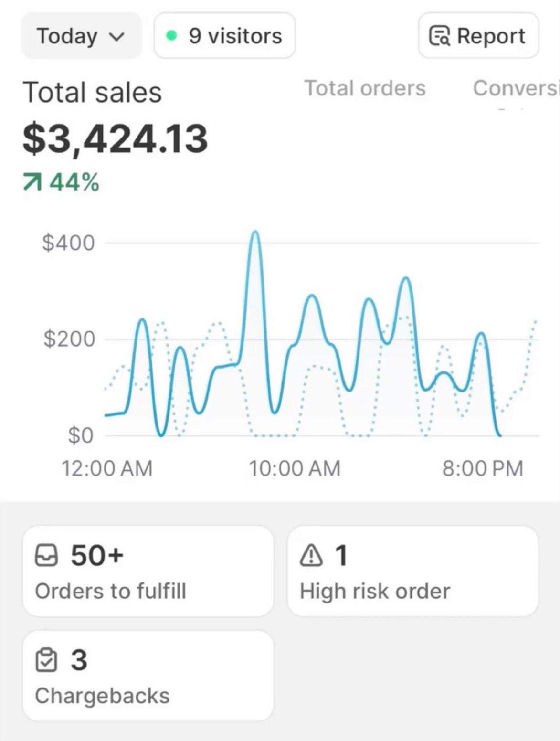Select the Total sales metric tab
560x741 pixels.
tap(92, 92)
